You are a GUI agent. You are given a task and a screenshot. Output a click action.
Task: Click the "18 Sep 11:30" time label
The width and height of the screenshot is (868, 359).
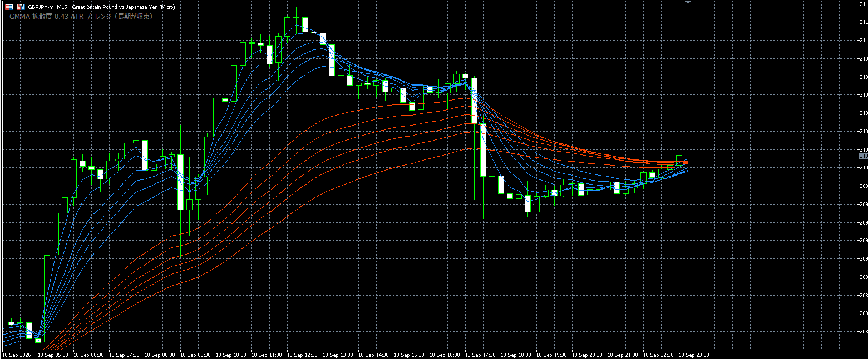266,355
